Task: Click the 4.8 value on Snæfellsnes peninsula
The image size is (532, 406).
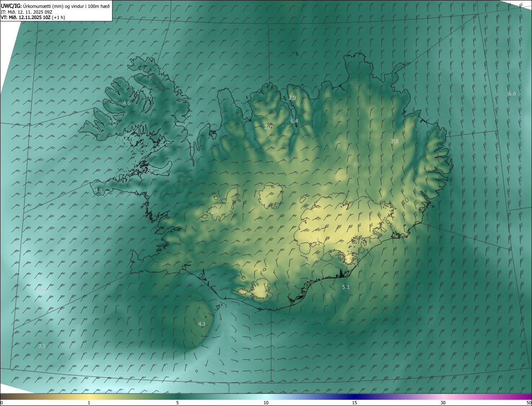Action: point(99,190)
